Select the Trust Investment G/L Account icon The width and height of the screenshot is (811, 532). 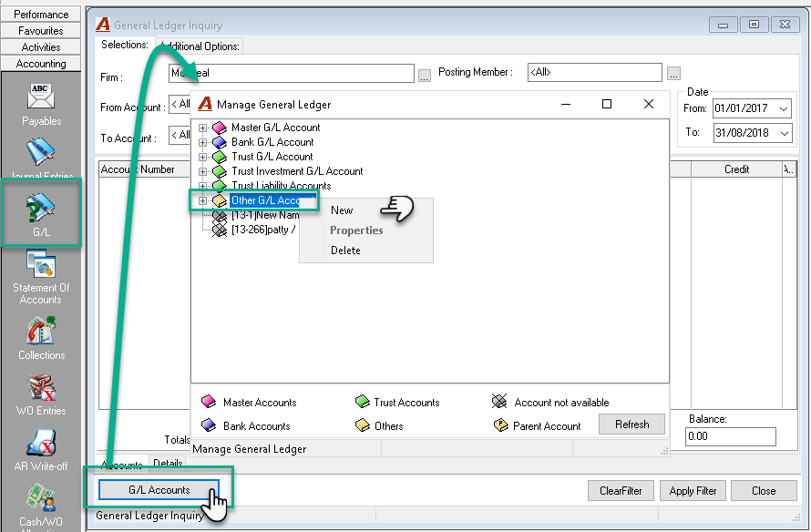point(220,170)
